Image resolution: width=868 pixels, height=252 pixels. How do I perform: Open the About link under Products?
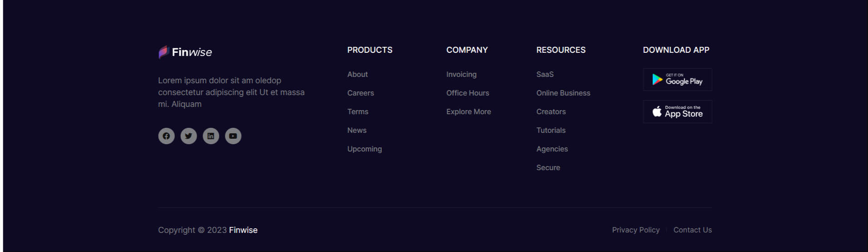[357, 74]
